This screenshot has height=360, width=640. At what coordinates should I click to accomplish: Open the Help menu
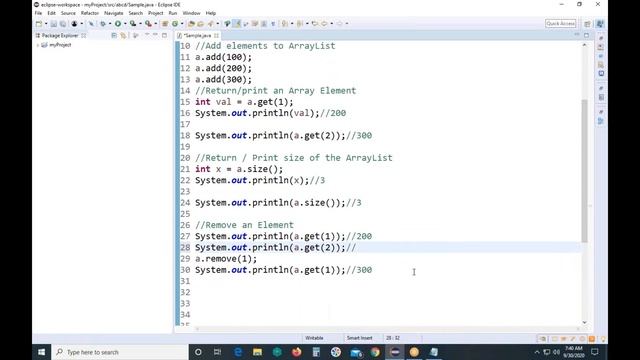(211, 13)
